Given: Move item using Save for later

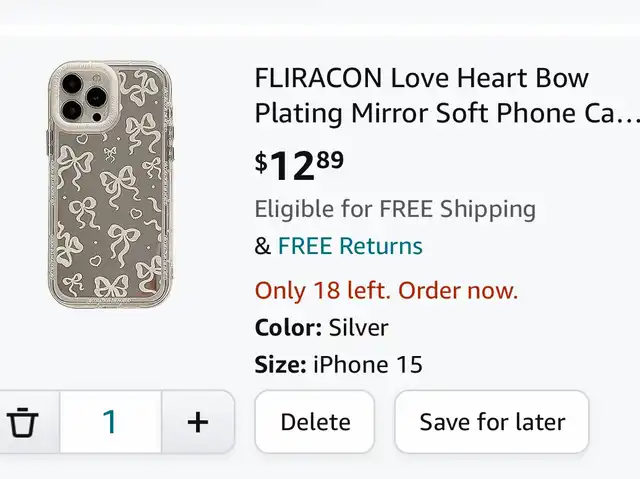Looking at the screenshot, I should coord(492,422).
